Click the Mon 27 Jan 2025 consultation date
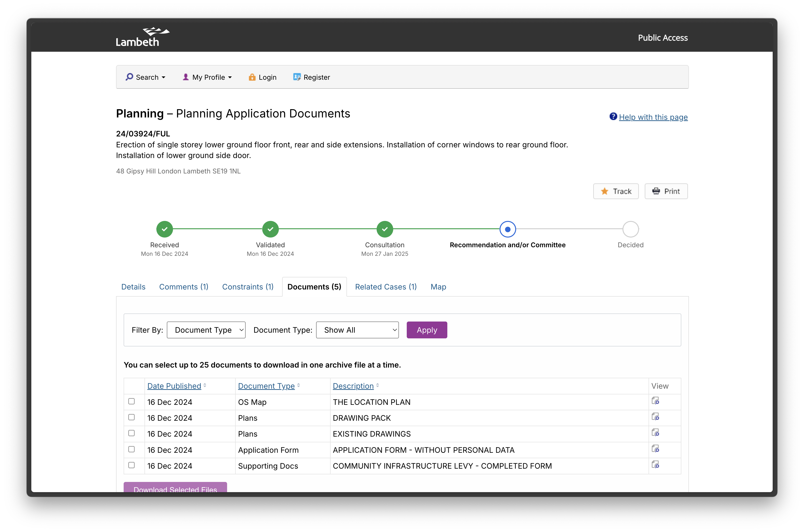 pyautogui.click(x=385, y=254)
